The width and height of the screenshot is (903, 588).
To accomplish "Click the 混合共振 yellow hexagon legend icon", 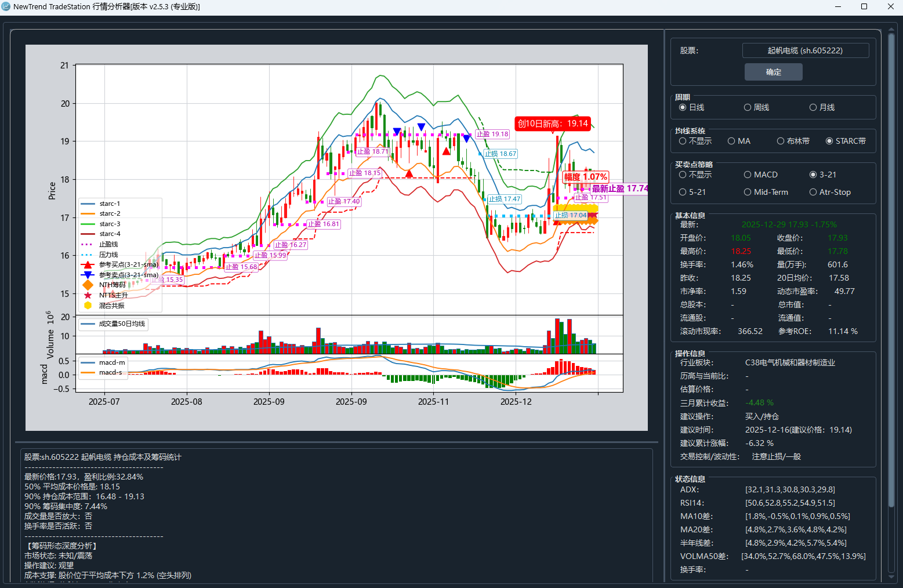I will point(88,304).
